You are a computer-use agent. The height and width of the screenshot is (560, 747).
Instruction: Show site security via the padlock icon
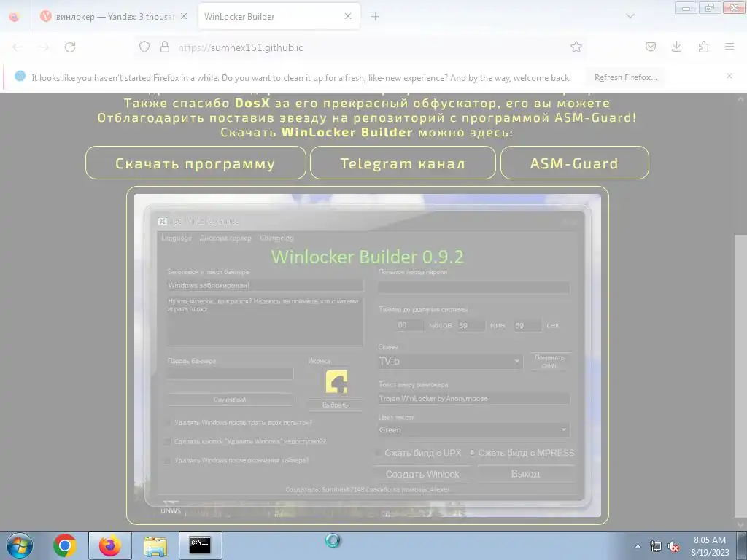[165, 47]
